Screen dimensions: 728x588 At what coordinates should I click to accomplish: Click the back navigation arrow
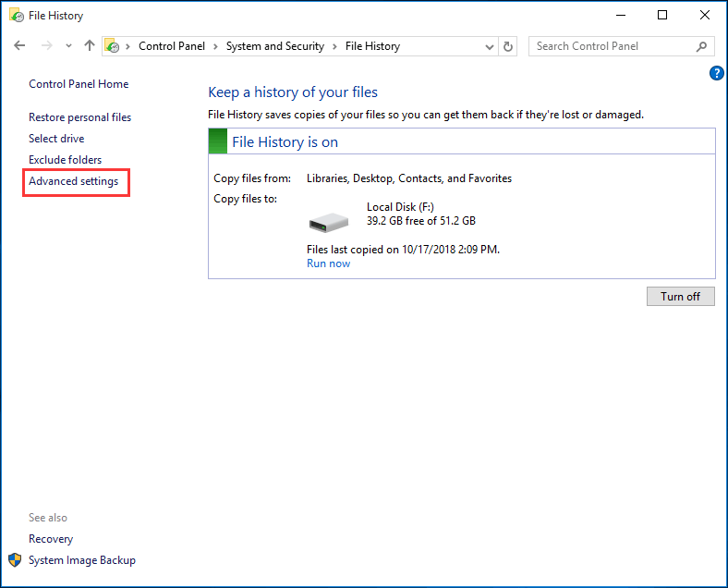click(19, 46)
